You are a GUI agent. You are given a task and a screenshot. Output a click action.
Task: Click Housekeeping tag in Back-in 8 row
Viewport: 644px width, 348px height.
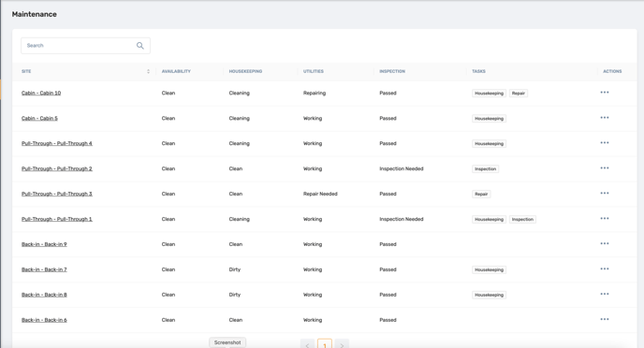click(x=489, y=295)
